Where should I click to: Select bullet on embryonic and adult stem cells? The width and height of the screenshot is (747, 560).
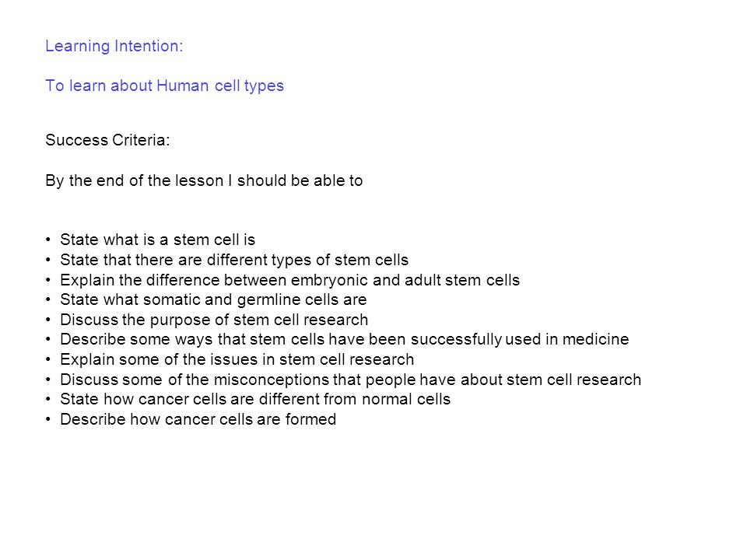click(x=289, y=280)
